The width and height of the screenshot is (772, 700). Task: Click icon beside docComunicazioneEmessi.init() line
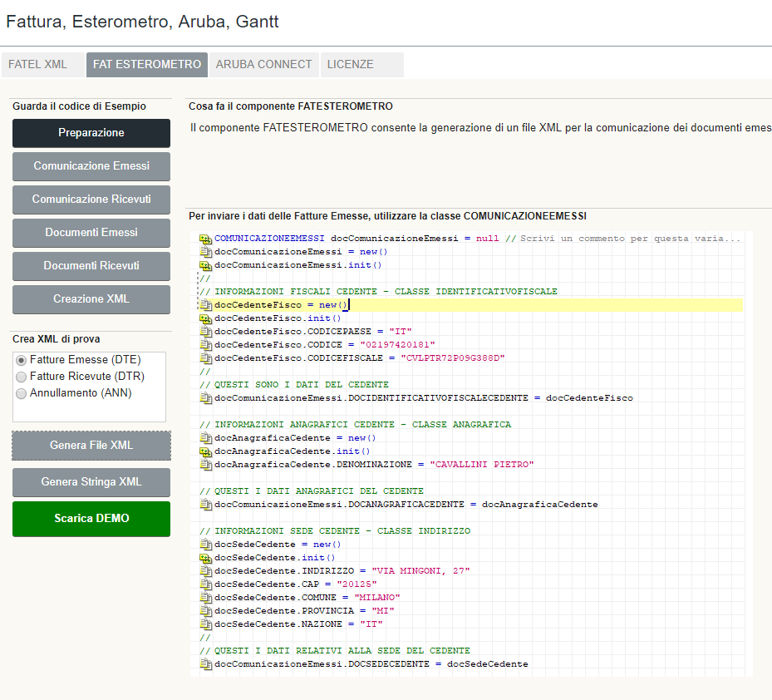pyautogui.click(x=205, y=265)
